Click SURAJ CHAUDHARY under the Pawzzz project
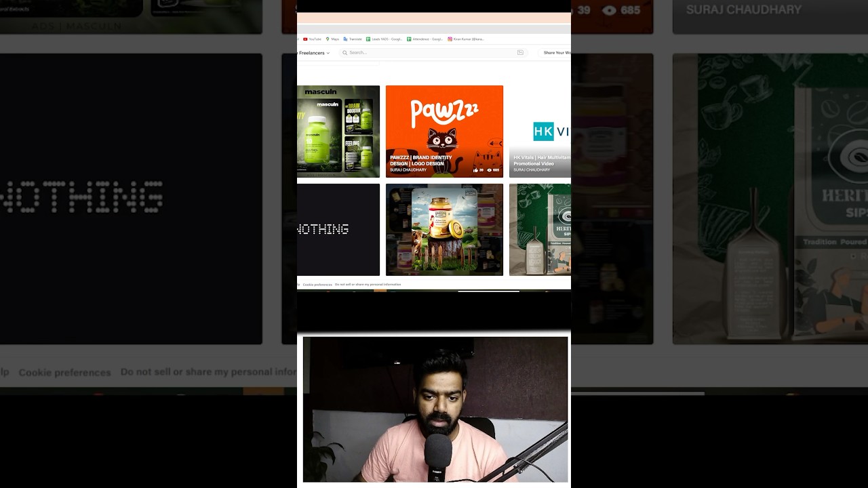This screenshot has height=488, width=868. (x=408, y=170)
